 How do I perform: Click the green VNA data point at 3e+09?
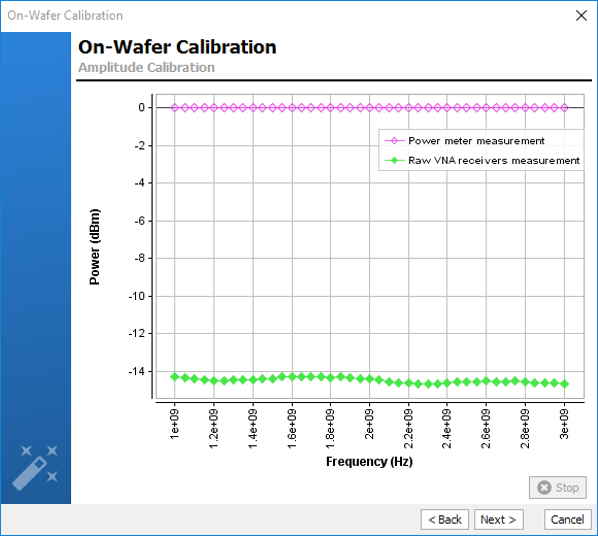[565, 384]
